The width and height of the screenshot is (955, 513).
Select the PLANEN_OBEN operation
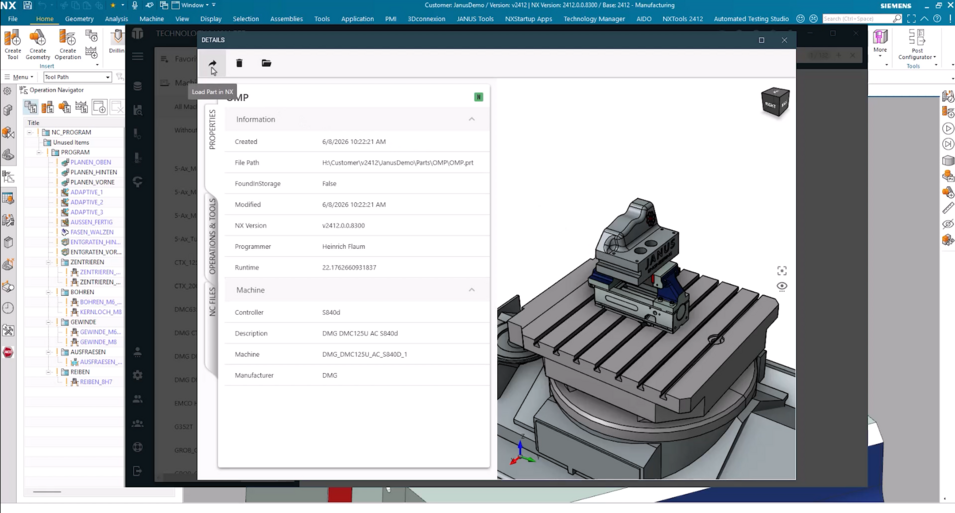click(x=90, y=162)
